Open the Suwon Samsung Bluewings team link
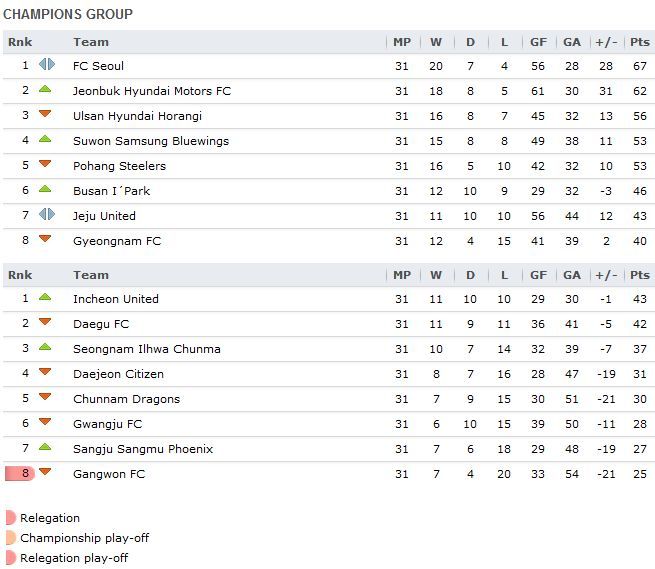Screen dimensions: 655x569 tap(151, 141)
